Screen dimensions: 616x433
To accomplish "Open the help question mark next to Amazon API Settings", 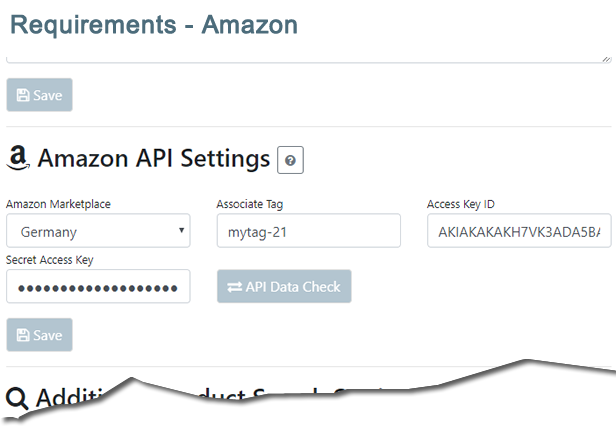I will tap(290, 160).
